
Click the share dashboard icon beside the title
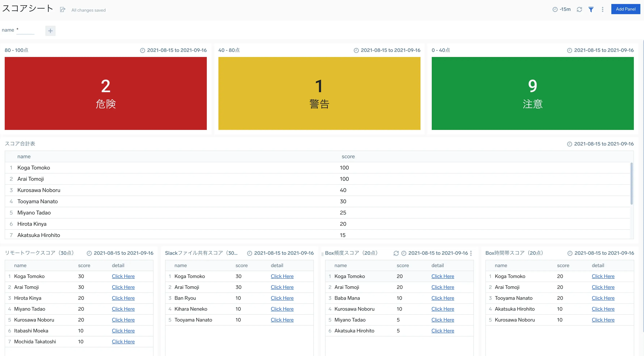coord(63,10)
